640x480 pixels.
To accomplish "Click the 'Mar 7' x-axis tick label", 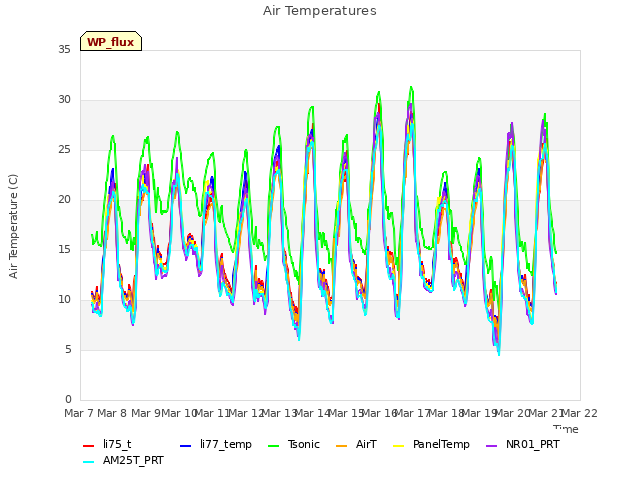I will 78,413.
